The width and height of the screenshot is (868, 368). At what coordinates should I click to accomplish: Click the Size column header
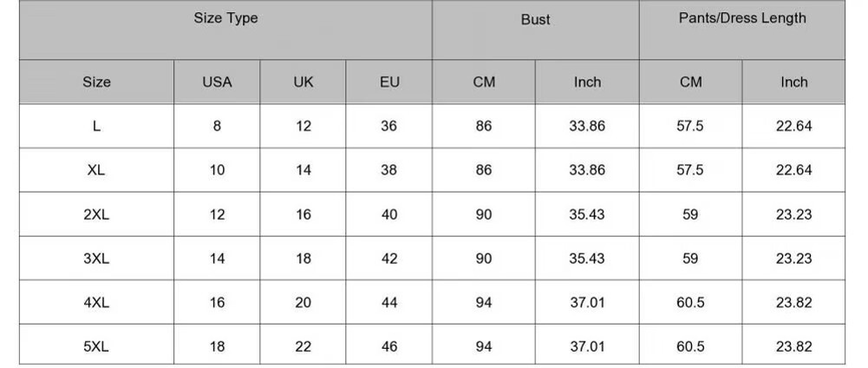(96, 82)
